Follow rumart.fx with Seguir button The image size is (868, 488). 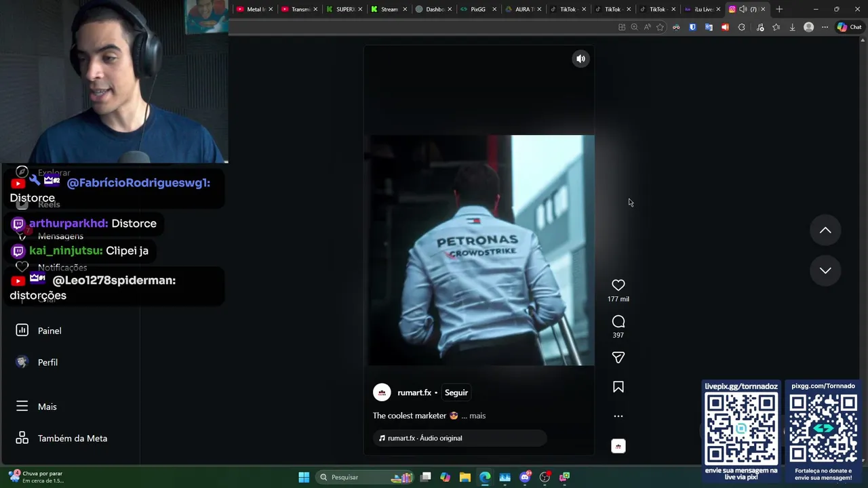(x=456, y=392)
